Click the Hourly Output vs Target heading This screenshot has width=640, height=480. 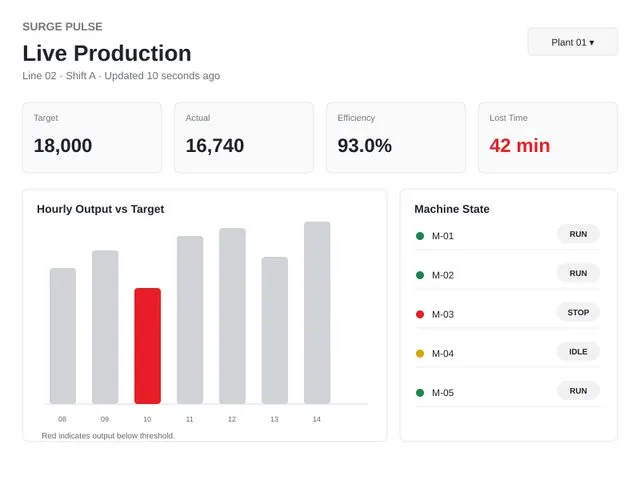[100, 209]
